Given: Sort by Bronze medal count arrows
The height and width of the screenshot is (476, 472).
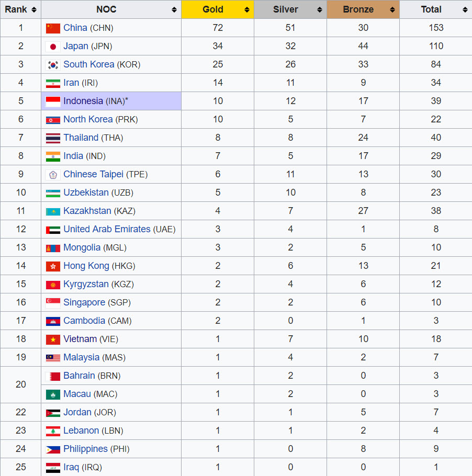Looking at the screenshot, I should [x=392, y=10].
